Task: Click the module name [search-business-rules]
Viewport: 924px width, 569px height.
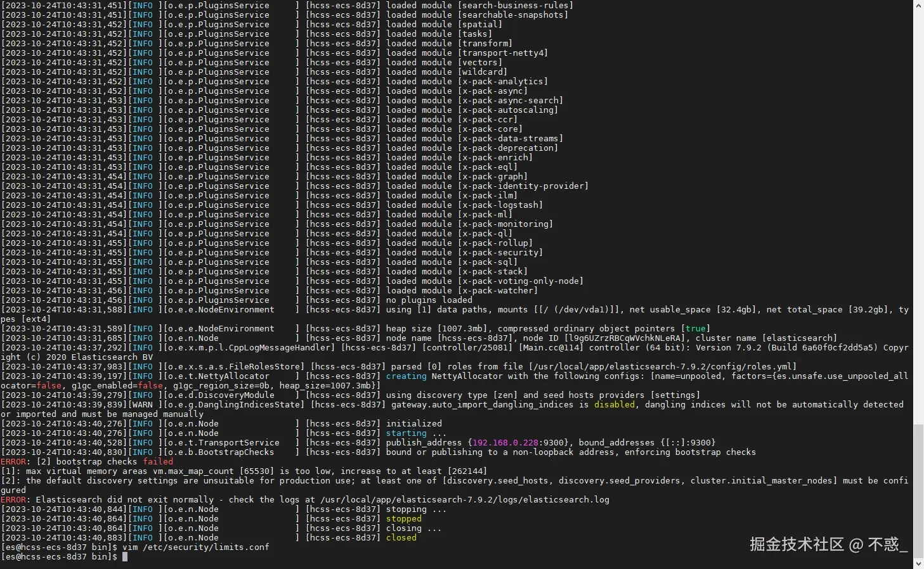Action: tap(515, 6)
